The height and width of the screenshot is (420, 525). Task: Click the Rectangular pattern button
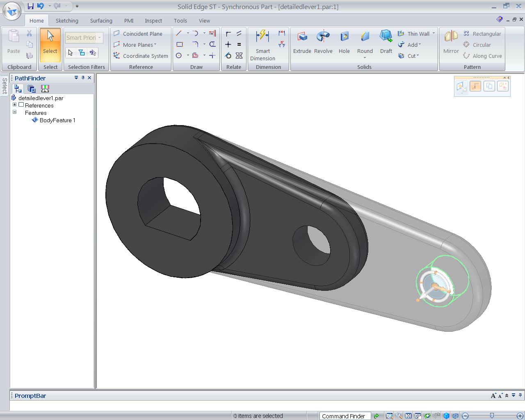coord(482,34)
